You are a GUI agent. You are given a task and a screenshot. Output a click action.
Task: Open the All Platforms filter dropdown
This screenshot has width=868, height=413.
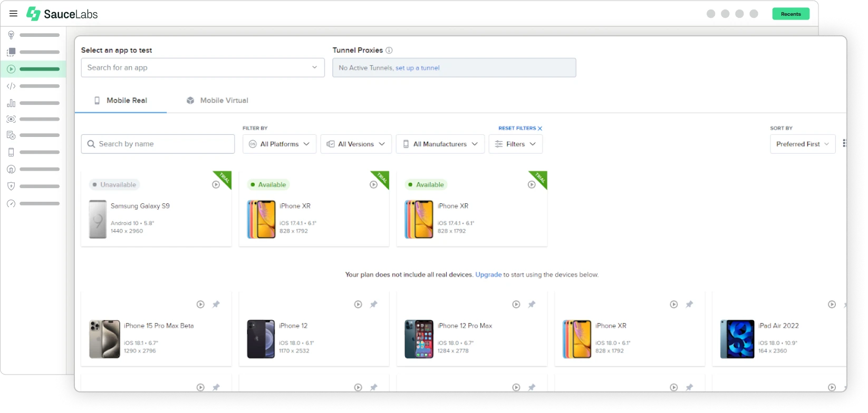(279, 144)
